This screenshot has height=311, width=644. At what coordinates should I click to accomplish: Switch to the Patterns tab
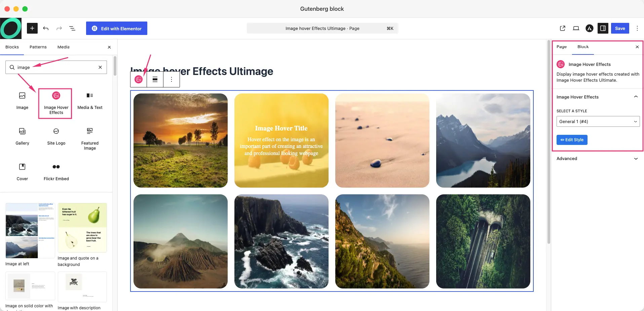38,47
